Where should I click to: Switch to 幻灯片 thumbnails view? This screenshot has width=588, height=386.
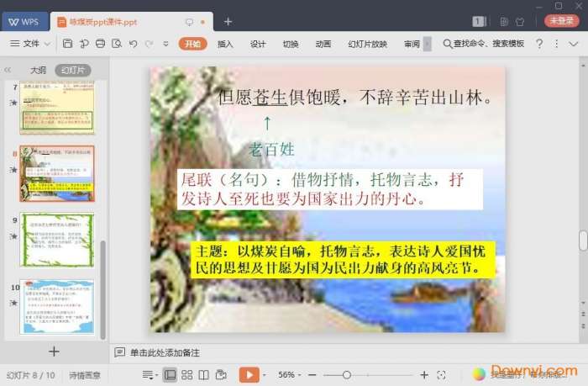(73, 70)
